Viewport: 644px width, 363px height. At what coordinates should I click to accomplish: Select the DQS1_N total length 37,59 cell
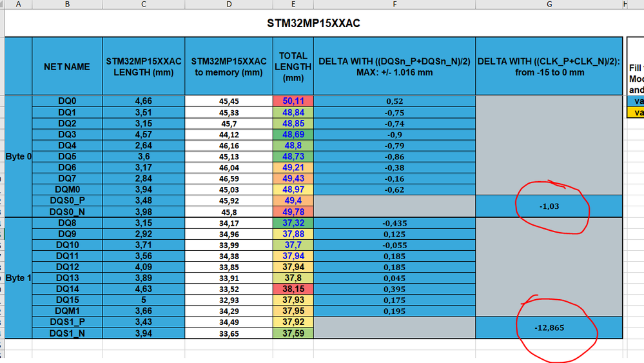coord(293,333)
